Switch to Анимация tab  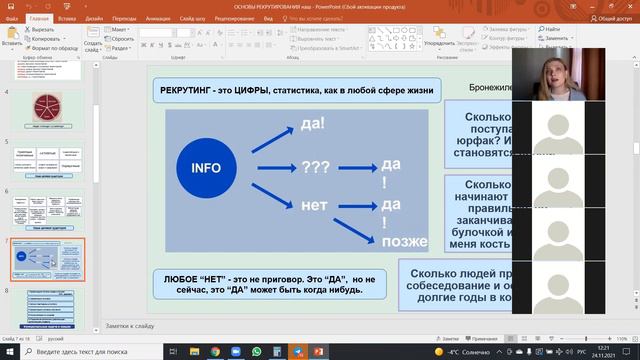[x=158, y=18]
